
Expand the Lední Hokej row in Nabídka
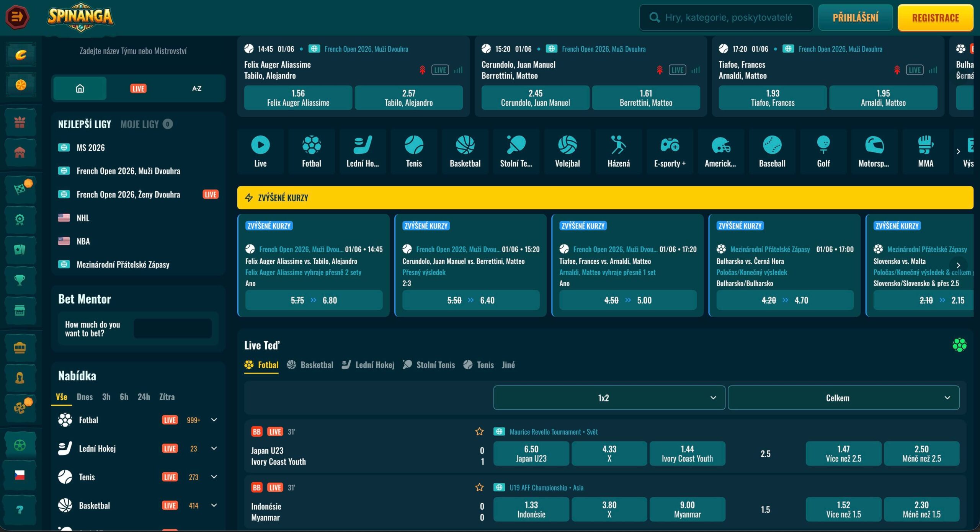[214, 448]
